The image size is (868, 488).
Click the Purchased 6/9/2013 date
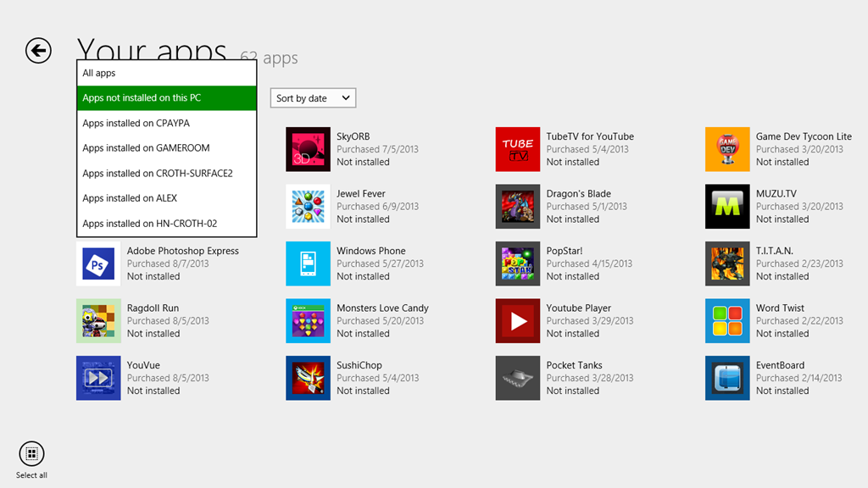tap(377, 207)
